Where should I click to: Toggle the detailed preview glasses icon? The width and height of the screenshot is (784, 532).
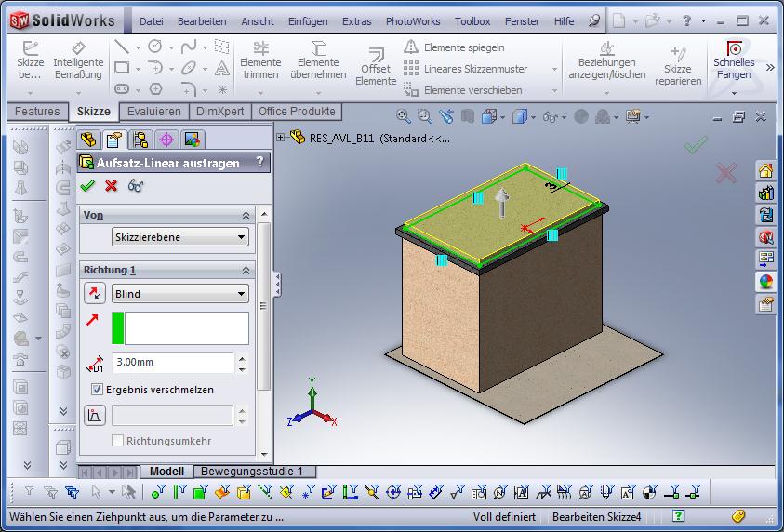[136, 186]
